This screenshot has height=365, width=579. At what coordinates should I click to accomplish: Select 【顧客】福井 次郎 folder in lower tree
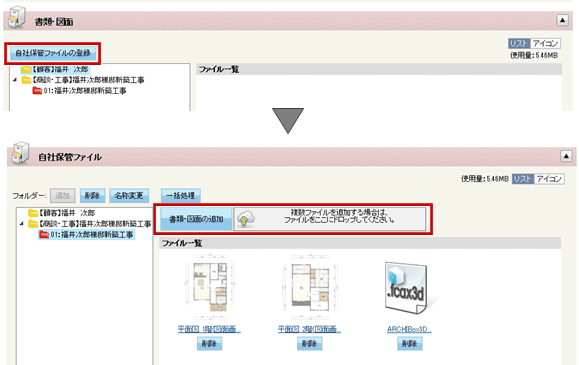click(62, 213)
